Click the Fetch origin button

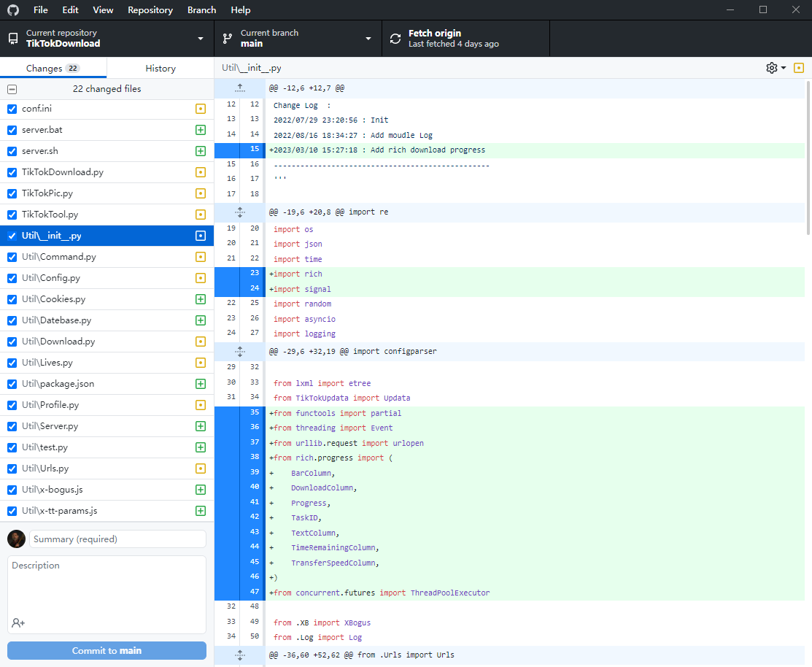coord(465,37)
